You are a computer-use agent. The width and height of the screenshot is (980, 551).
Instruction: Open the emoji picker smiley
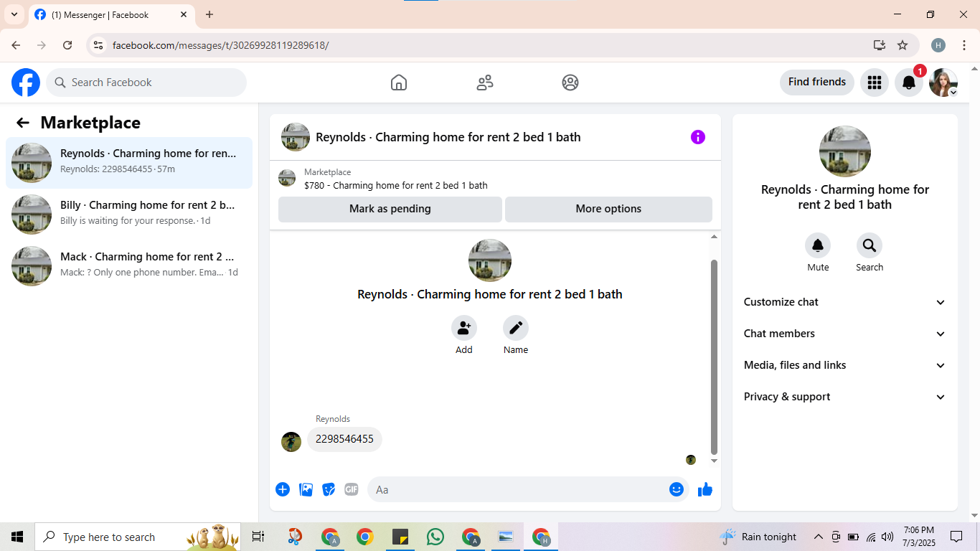click(x=677, y=489)
